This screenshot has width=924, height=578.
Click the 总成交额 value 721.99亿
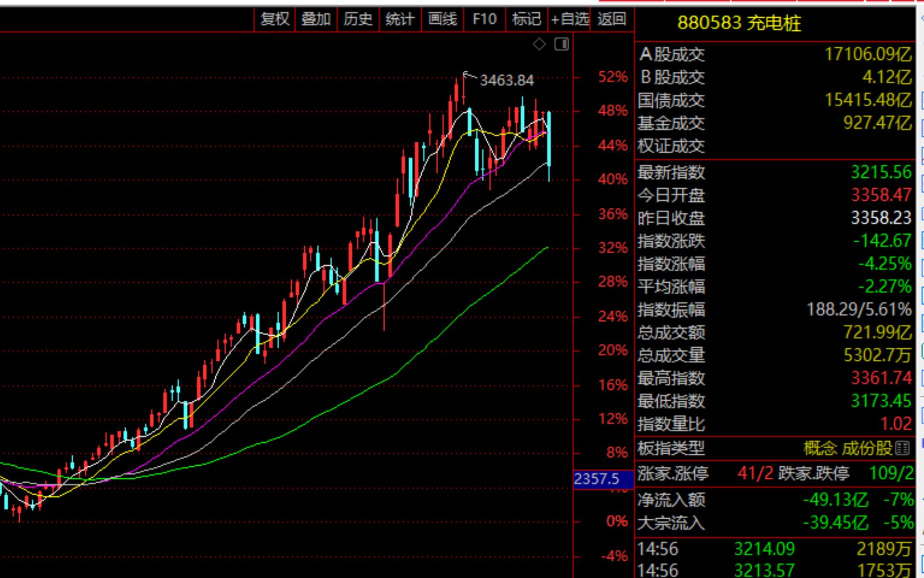point(878,332)
